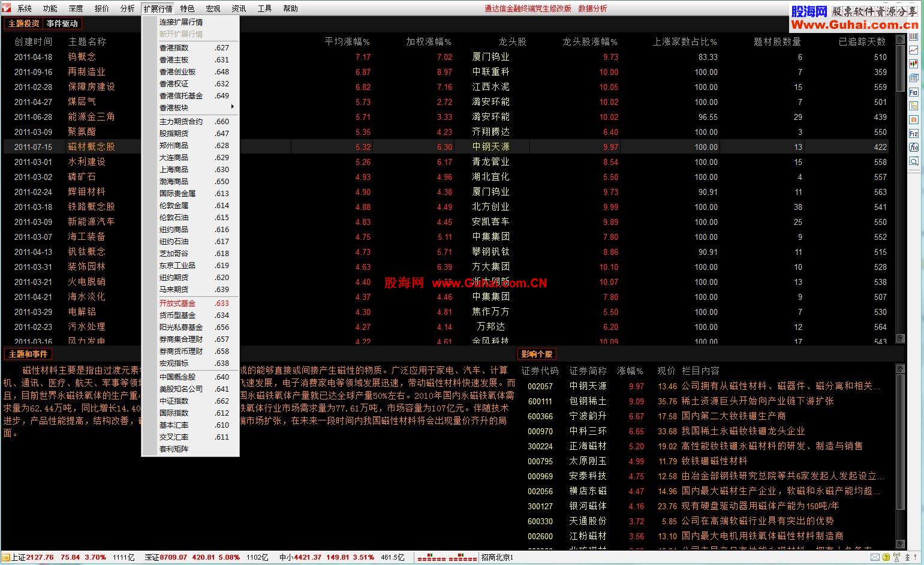Select 纽约石油 menu entry

[190, 242]
